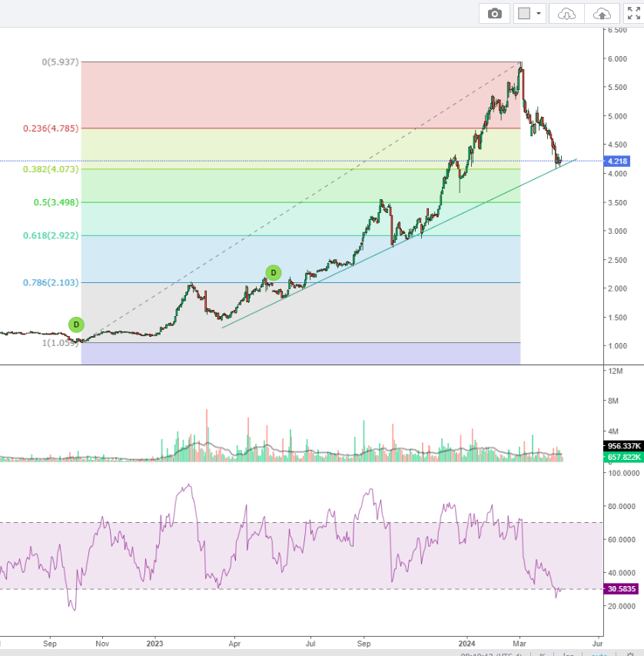
Task: Open chart settings gear at bottom right
Action: click(630, 654)
